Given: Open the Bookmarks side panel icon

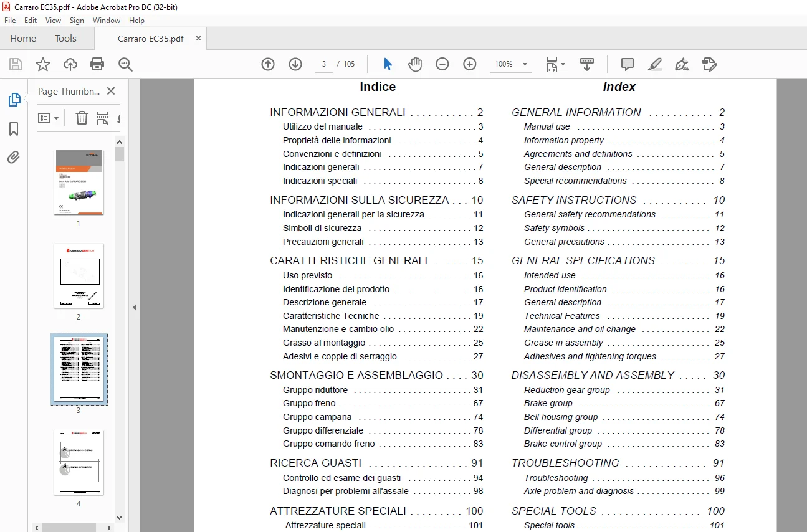Looking at the screenshot, I should click(14, 129).
